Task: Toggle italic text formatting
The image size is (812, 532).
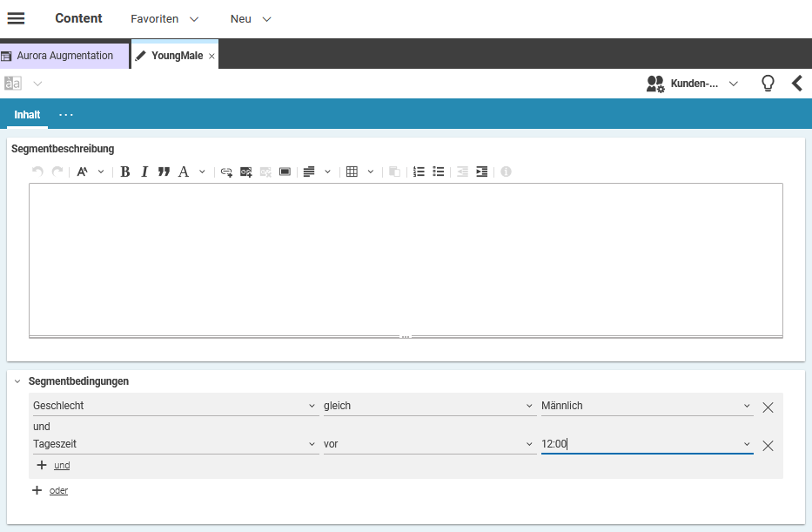Action: [x=144, y=172]
